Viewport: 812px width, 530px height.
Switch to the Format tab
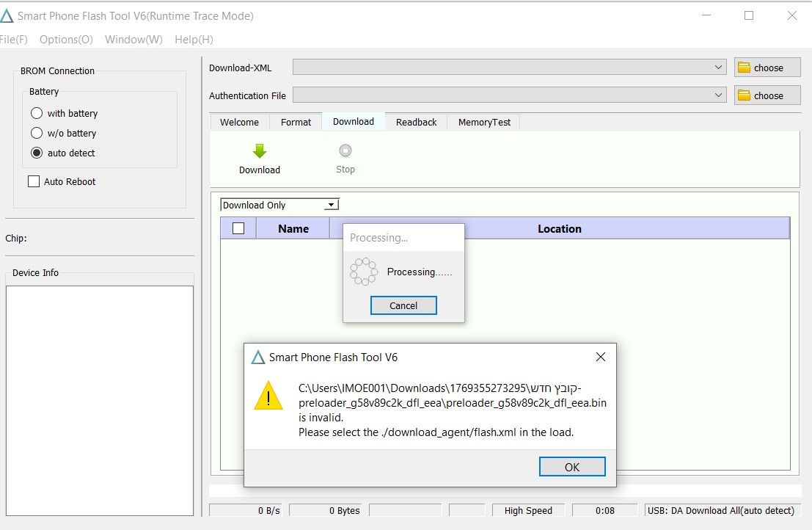(x=296, y=123)
